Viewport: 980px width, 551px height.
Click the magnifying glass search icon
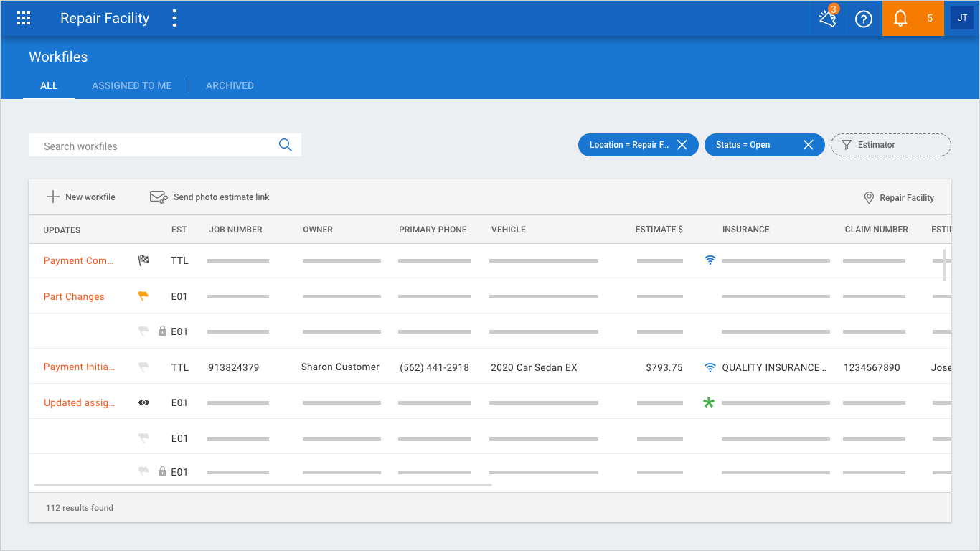click(285, 145)
